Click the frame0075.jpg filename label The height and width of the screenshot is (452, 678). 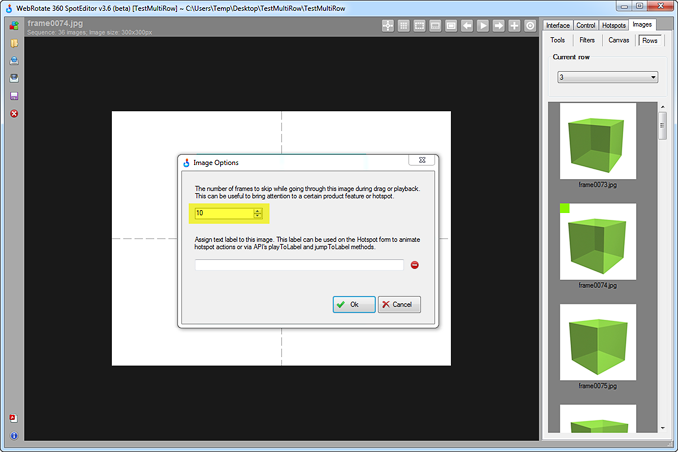pyautogui.click(x=598, y=386)
